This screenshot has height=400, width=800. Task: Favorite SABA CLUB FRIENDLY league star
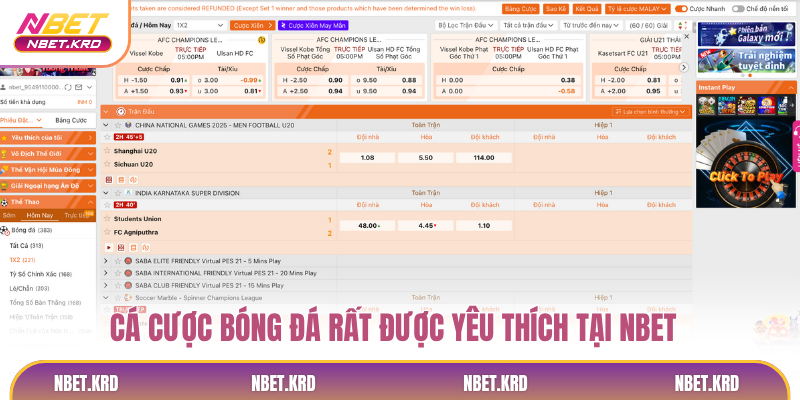[118, 285]
